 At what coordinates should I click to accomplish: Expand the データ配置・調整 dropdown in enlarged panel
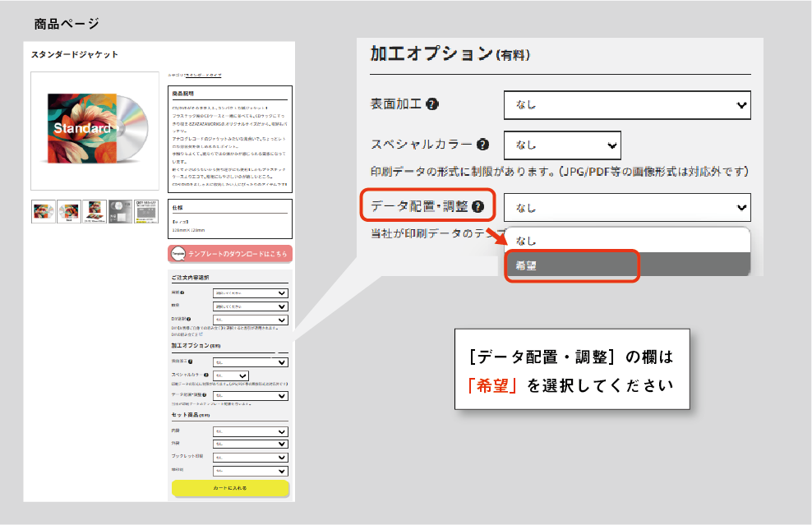[x=627, y=207]
